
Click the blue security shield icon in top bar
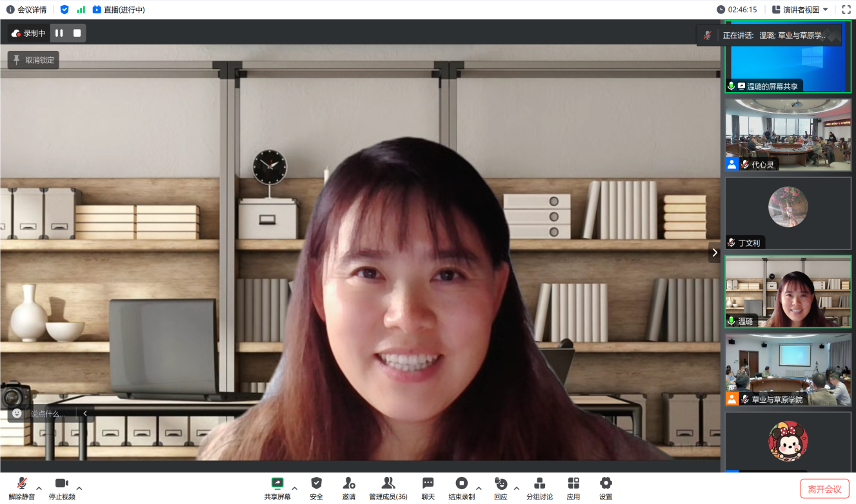tap(64, 10)
